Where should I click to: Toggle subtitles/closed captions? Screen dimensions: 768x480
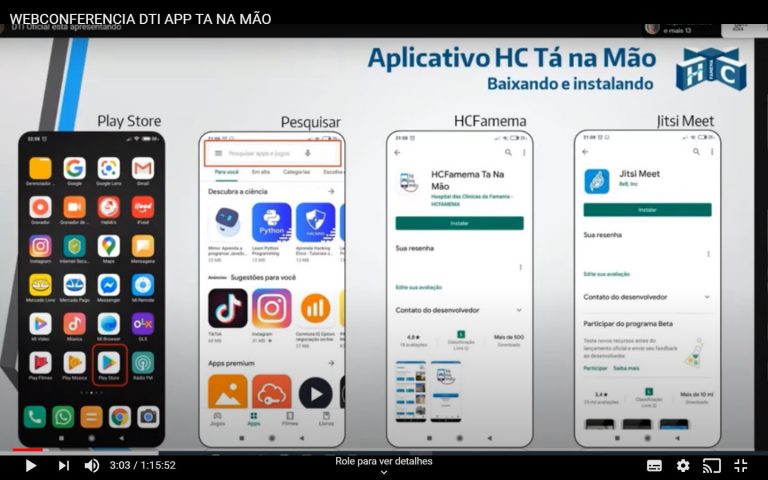click(654, 465)
